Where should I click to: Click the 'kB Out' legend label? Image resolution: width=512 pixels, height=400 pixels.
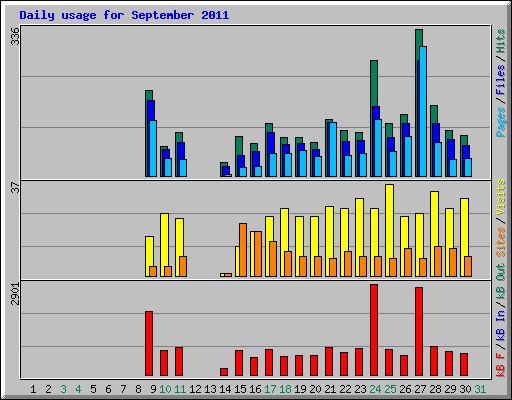[501, 282]
